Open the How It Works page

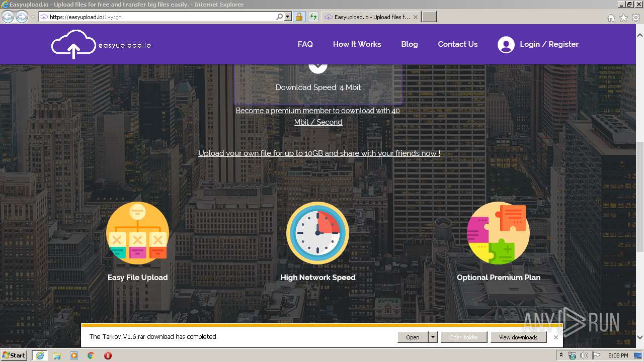357,44
